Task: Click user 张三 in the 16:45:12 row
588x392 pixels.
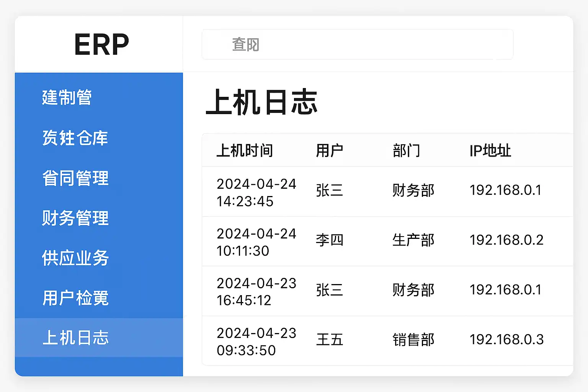Action: [329, 290]
